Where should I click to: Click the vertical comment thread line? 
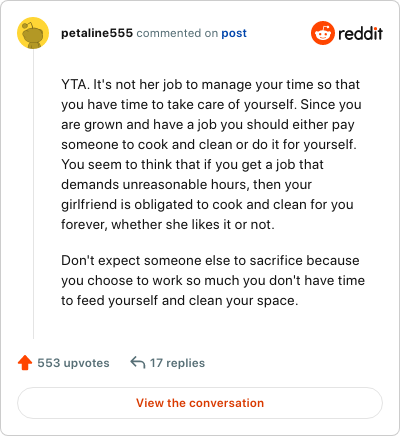(x=33, y=194)
